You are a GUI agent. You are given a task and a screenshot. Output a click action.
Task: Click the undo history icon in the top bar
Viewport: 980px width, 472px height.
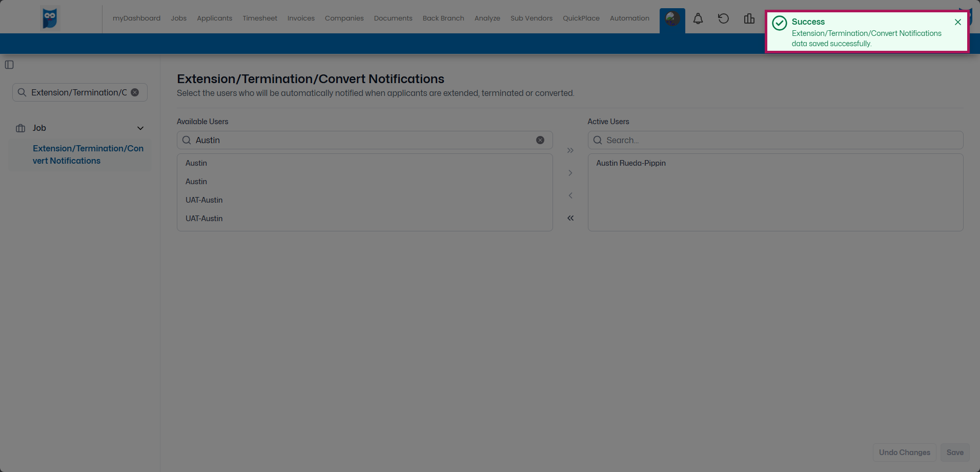point(723,18)
